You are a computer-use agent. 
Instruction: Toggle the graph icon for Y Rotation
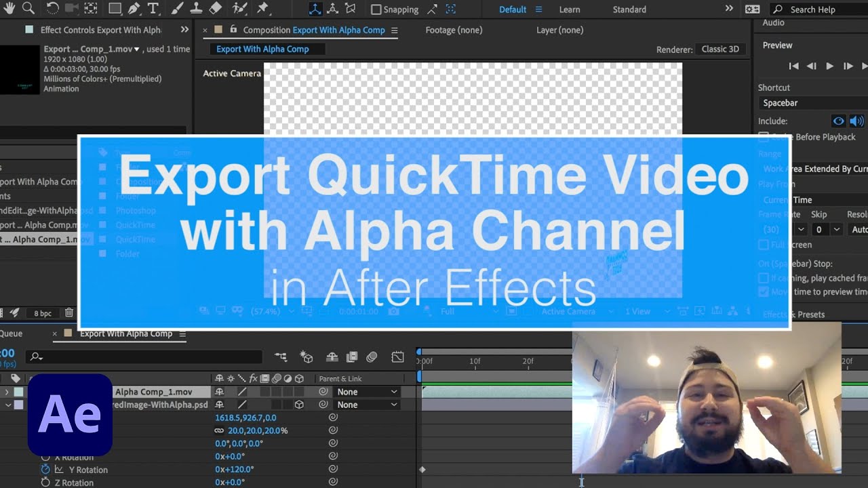click(59, 469)
